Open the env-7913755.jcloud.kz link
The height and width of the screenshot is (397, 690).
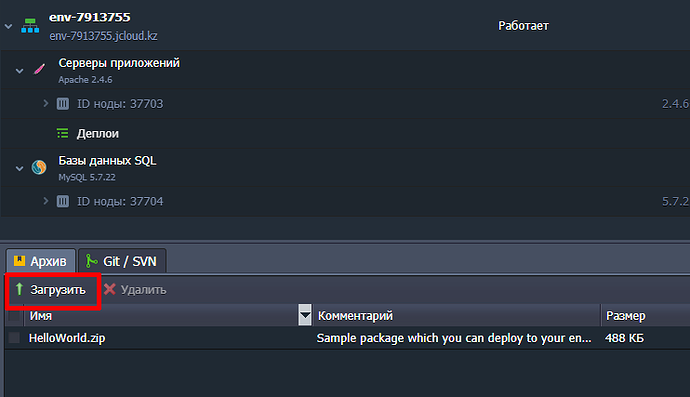pyautogui.click(x=103, y=36)
